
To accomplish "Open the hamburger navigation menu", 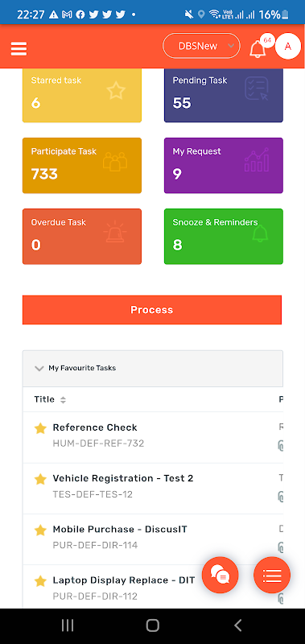I will point(19,49).
